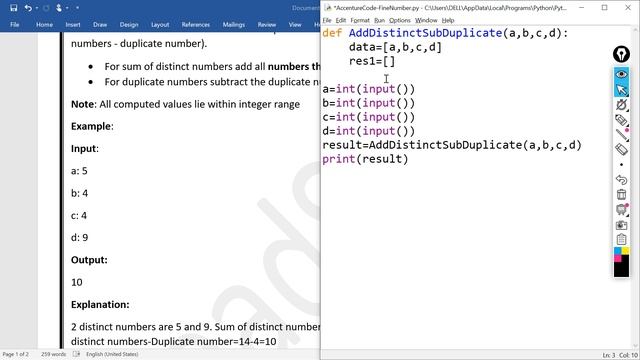Image resolution: width=640 pixels, height=360 pixels.
Task: Open the Undo history dropdown arrow in Word
Action: point(36,8)
